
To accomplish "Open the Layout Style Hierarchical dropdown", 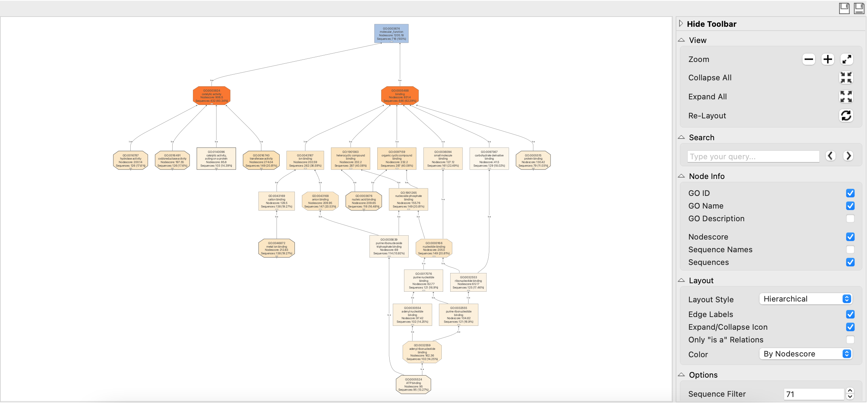I will 806,299.
